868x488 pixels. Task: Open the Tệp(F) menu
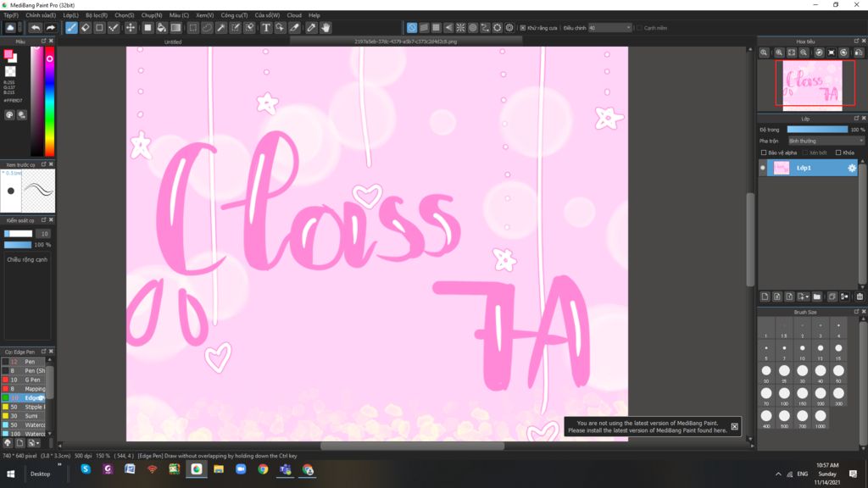pos(11,15)
